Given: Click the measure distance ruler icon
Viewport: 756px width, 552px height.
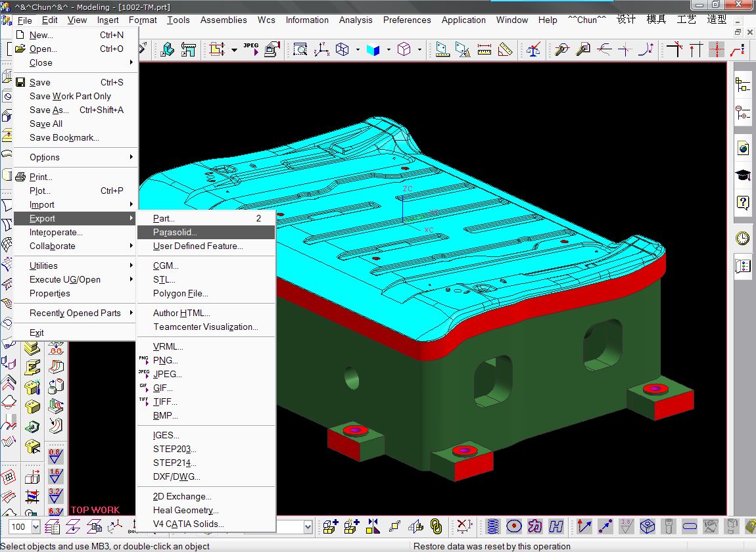Looking at the screenshot, I should [484, 49].
